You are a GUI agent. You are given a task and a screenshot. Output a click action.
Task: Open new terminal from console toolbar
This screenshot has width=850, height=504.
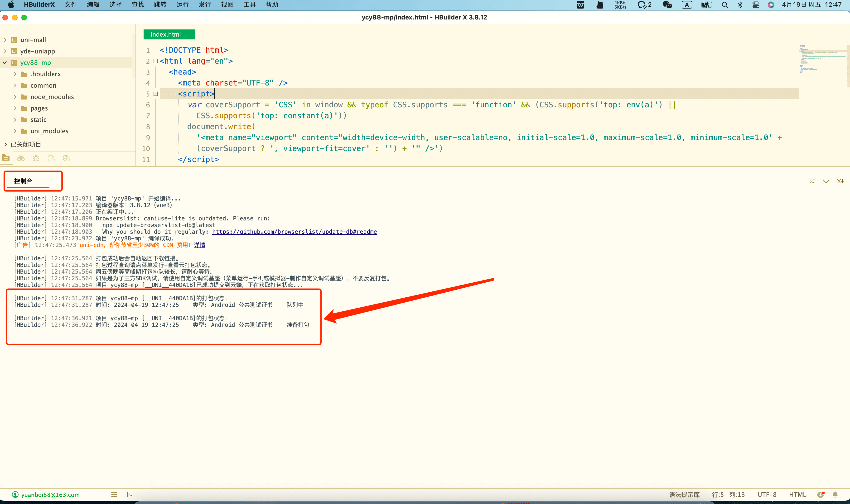pos(811,181)
